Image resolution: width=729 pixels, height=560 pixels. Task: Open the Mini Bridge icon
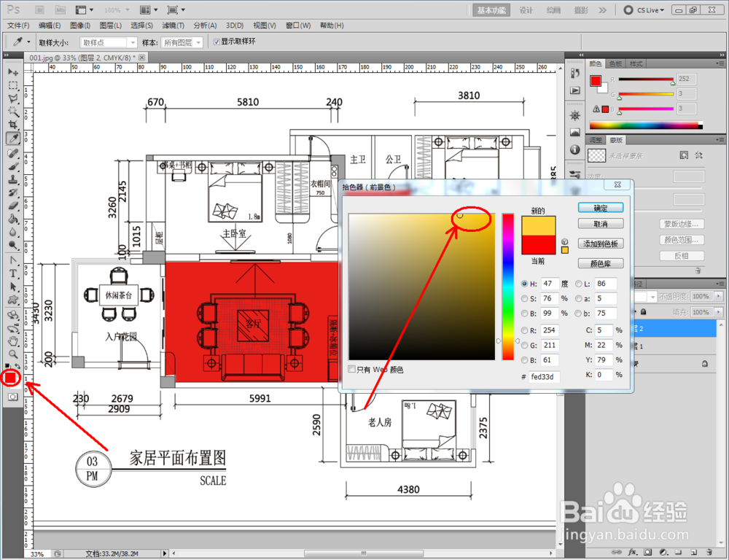click(60, 9)
